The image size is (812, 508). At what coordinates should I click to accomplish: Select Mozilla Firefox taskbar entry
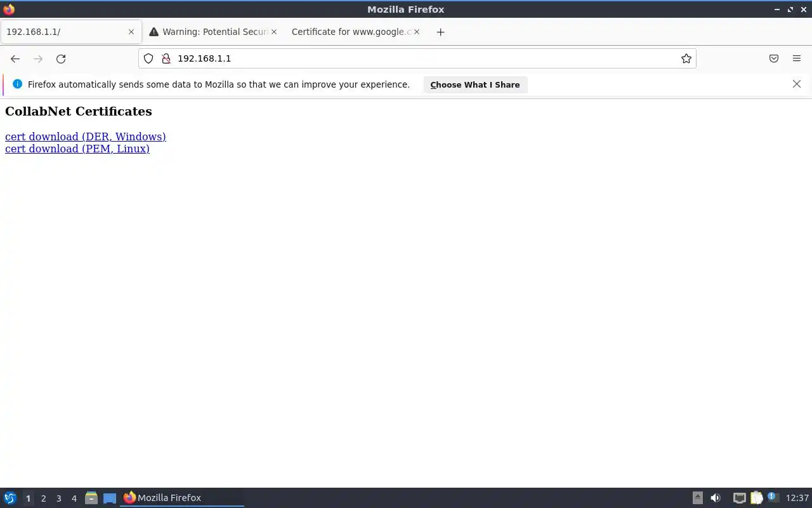pyautogui.click(x=182, y=498)
